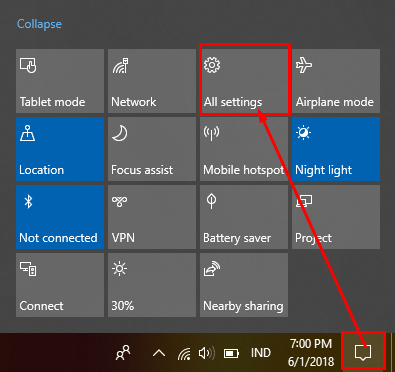
Task: Open Action Center notification icon
Action: click(x=363, y=352)
